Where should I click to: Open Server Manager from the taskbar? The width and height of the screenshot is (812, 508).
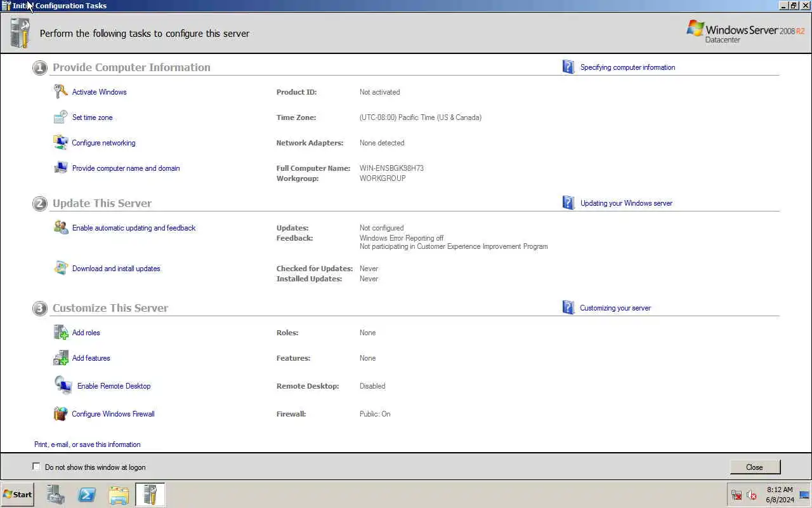point(56,495)
